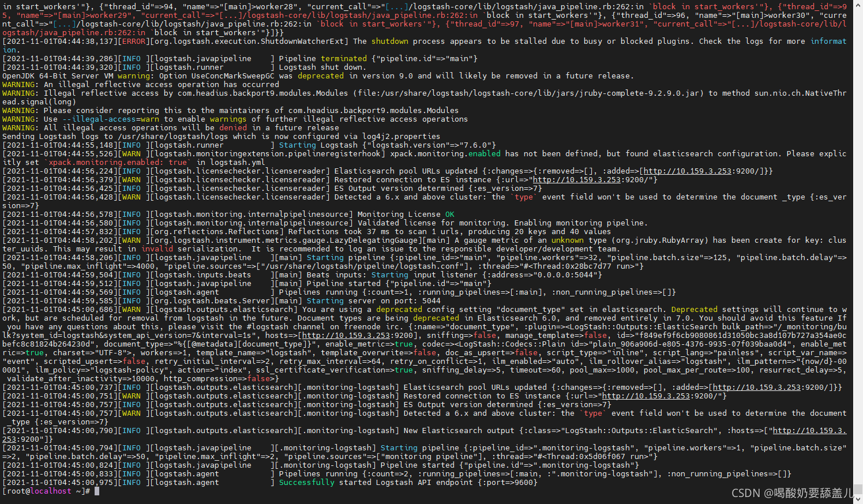The image size is (863, 504).
Task: Click the green 'OK' after Monitoring License
Action: pos(450,215)
